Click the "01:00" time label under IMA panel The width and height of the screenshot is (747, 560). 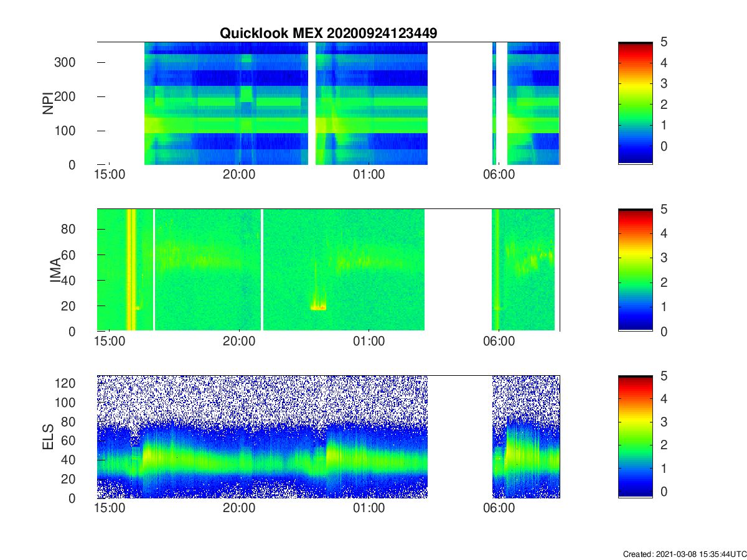point(369,342)
